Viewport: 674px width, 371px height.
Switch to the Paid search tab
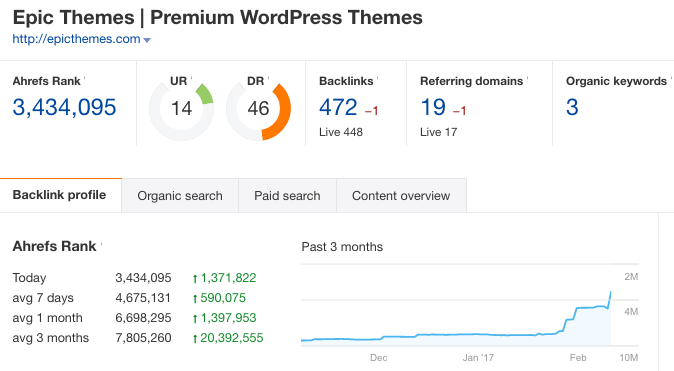(287, 196)
